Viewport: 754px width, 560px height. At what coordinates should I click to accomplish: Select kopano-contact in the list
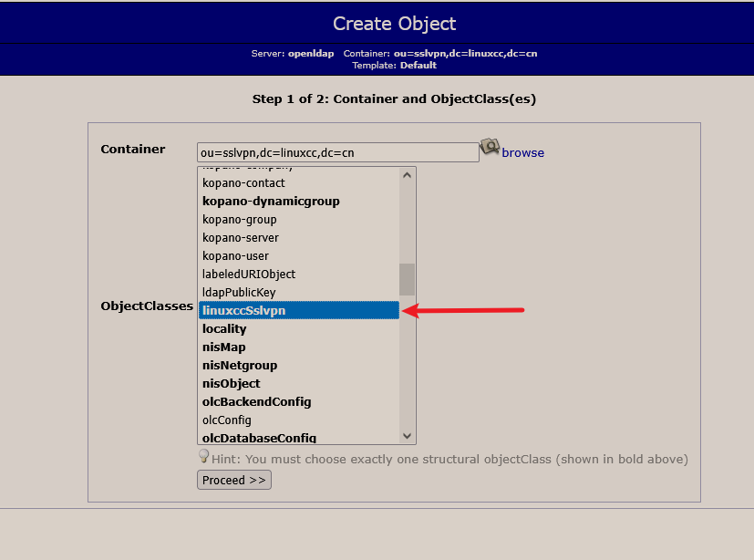point(299,182)
